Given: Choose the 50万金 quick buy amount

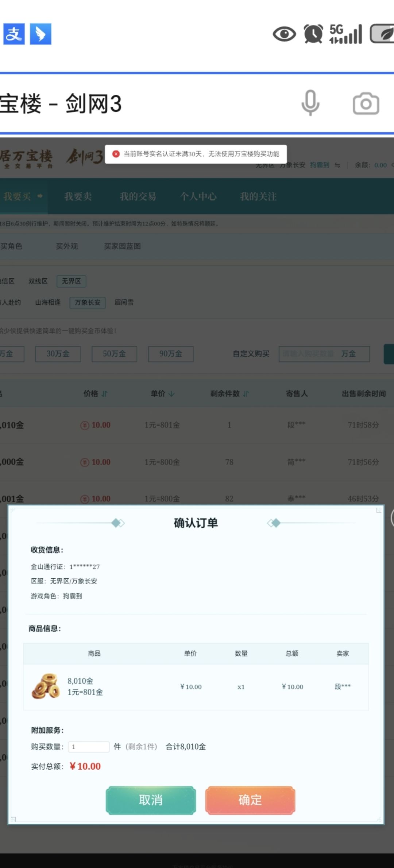Looking at the screenshot, I should click(114, 354).
